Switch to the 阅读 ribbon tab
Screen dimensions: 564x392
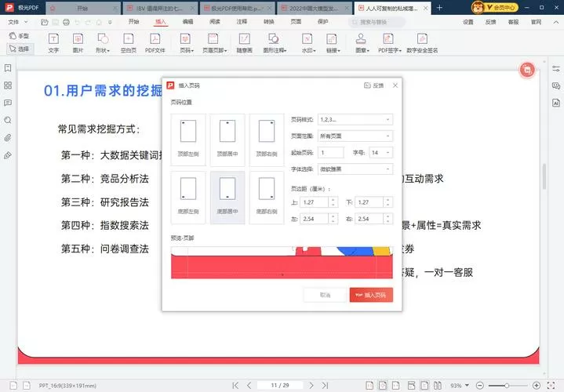click(215, 22)
